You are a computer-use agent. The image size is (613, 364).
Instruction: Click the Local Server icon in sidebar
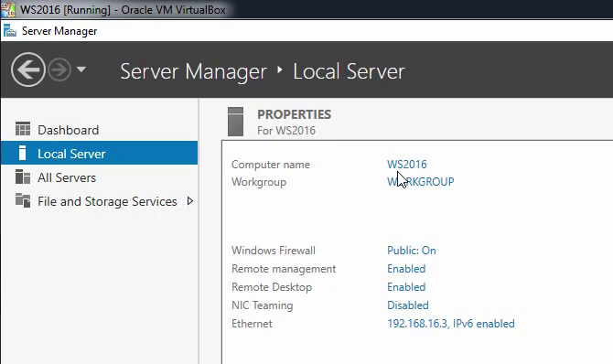22,153
